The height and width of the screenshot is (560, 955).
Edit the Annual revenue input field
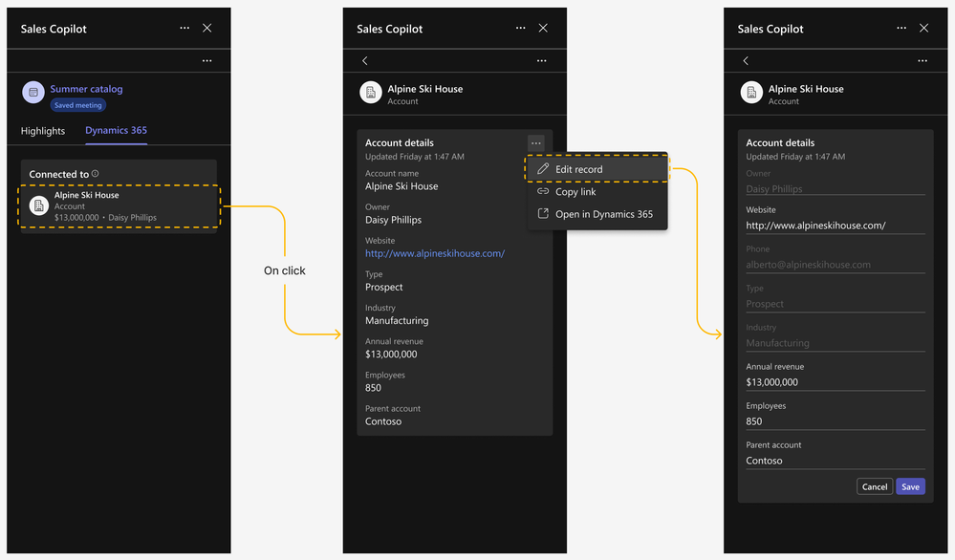(836, 382)
